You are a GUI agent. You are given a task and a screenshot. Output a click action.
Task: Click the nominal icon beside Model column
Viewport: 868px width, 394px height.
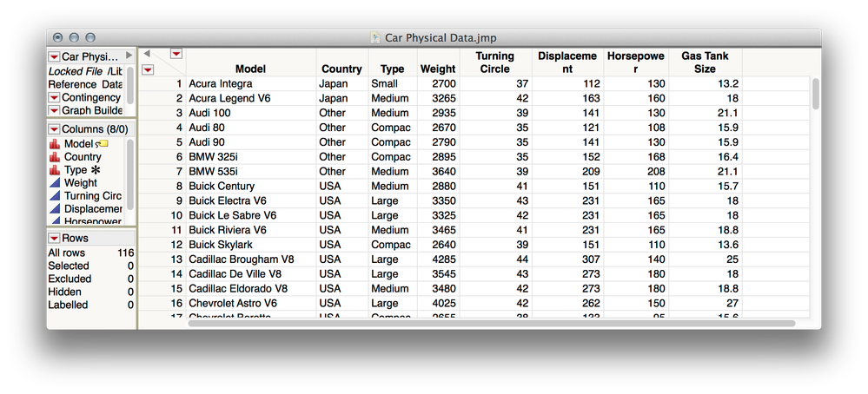(x=54, y=144)
